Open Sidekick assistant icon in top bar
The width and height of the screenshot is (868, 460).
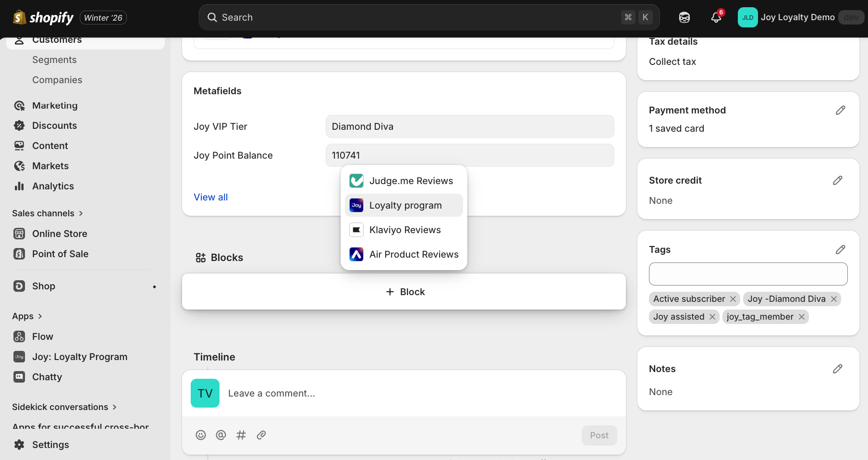[685, 18]
